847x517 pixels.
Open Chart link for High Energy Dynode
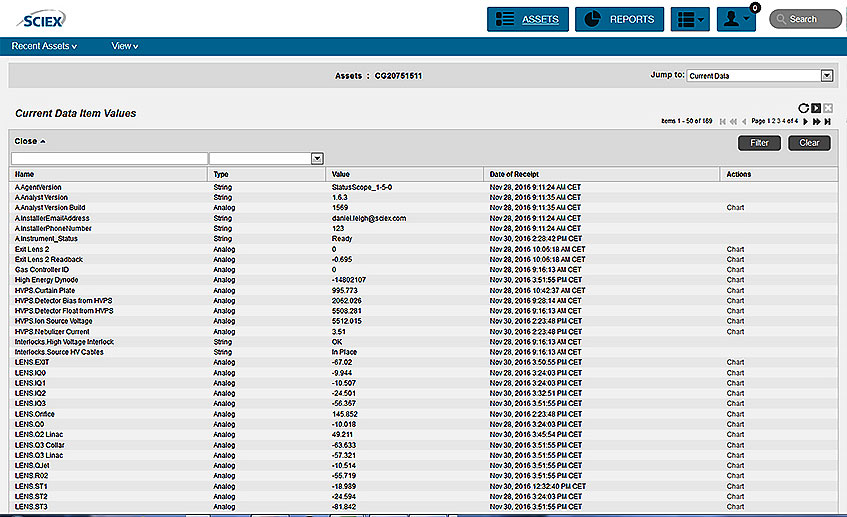(x=735, y=280)
